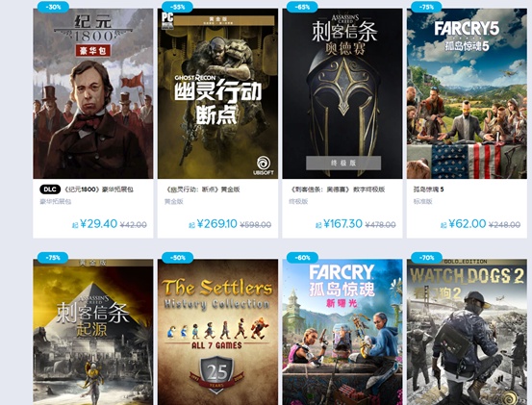Click the ¥167.30 price for Assassin's Creed Odyssey
The height and width of the screenshot is (405, 532).
343,224
